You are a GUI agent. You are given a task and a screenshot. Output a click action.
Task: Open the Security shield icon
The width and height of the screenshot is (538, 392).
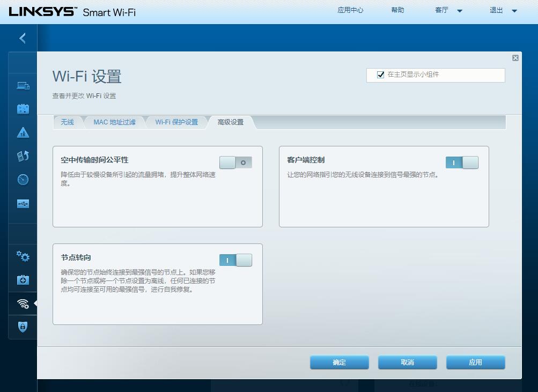(22, 327)
